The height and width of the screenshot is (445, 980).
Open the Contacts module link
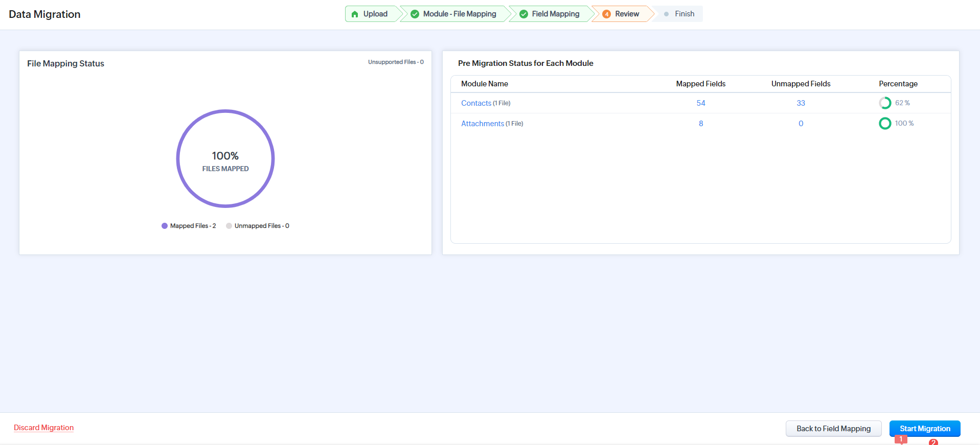(476, 103)
